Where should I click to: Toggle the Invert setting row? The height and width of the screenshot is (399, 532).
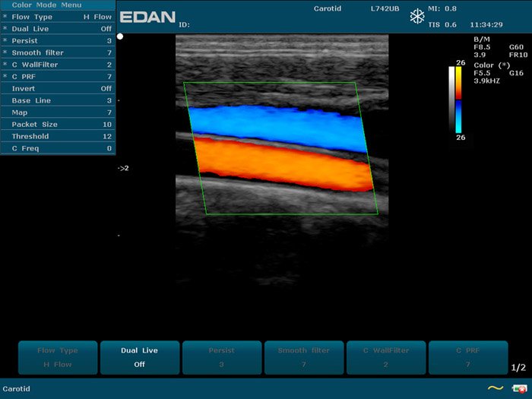tap(58, 88)
